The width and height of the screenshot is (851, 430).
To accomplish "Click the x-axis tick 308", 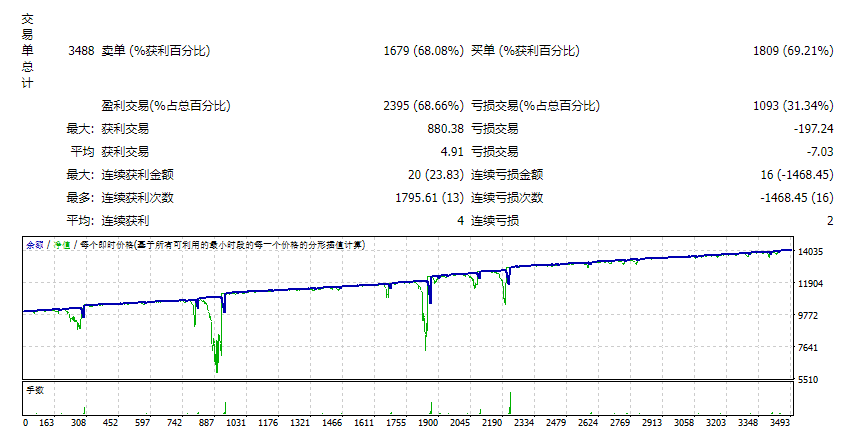I will point(79,422).
